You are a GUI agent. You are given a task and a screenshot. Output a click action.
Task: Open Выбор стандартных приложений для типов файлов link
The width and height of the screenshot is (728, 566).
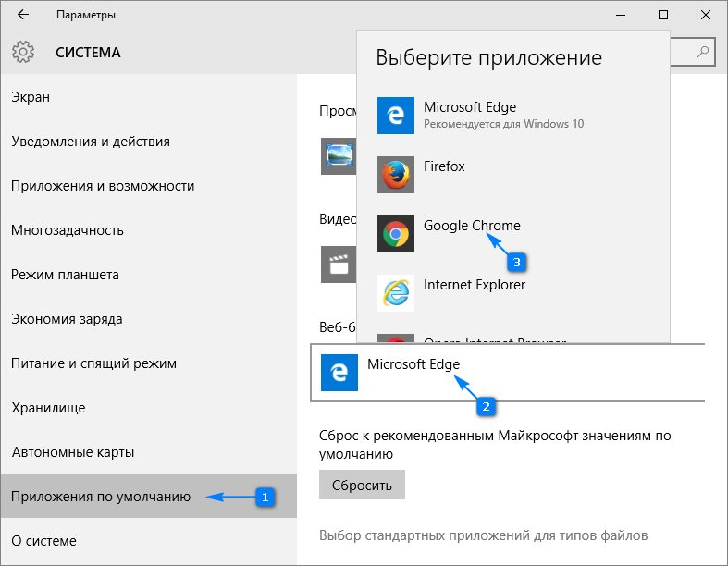coord(483,535)
